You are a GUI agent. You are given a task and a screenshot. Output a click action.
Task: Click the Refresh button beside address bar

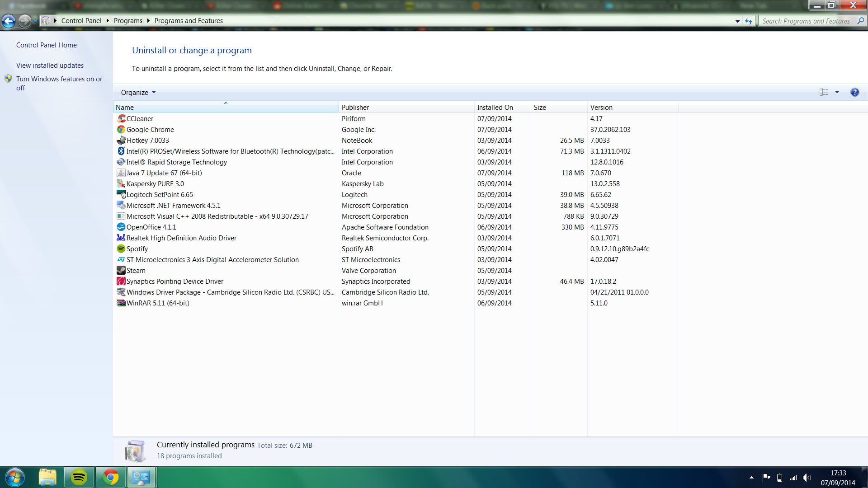click(x=749, y=21)
